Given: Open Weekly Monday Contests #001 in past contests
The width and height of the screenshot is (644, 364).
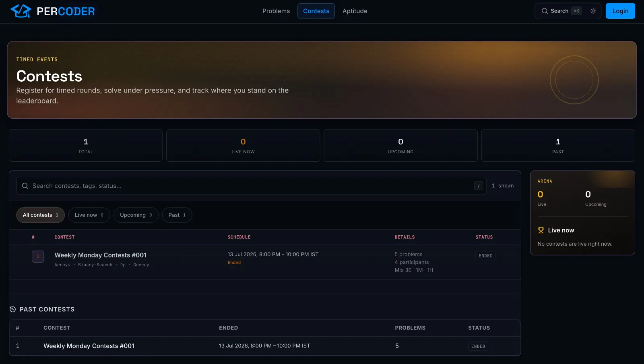Looking at the screenshot, I should [x=89, y=346].
